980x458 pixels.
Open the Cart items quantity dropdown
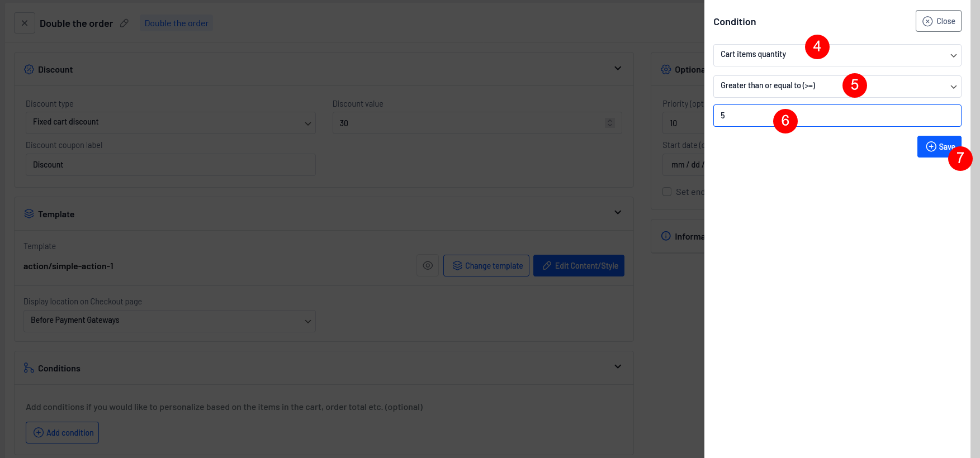point(837,55)
